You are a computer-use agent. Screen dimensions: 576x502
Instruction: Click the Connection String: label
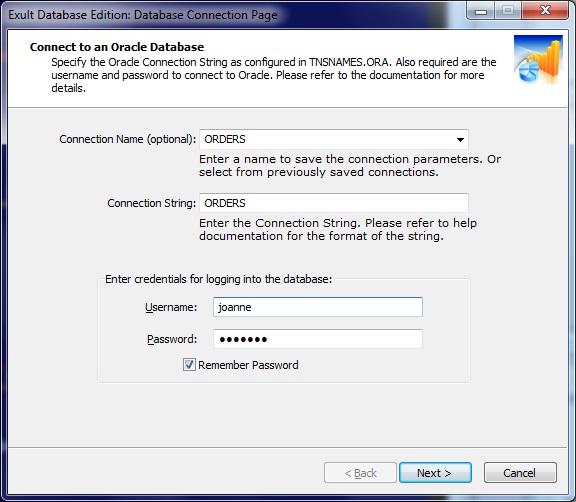pos(151,203)
